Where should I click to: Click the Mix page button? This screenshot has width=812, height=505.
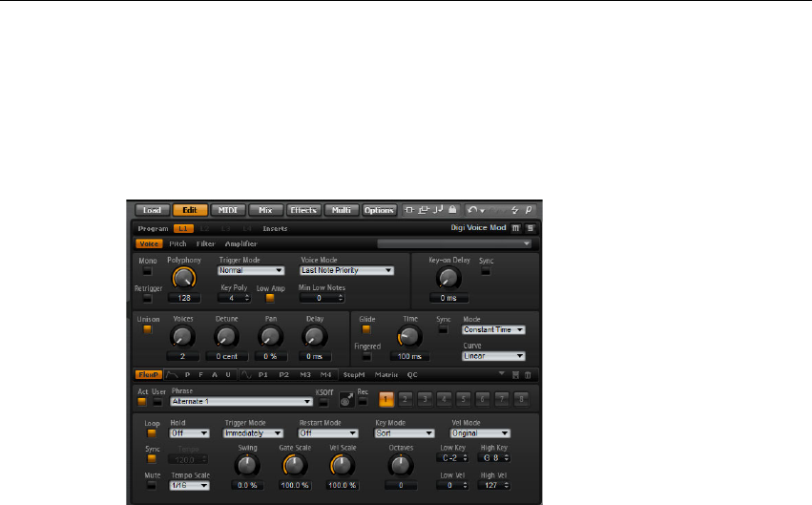coord(265,210)
